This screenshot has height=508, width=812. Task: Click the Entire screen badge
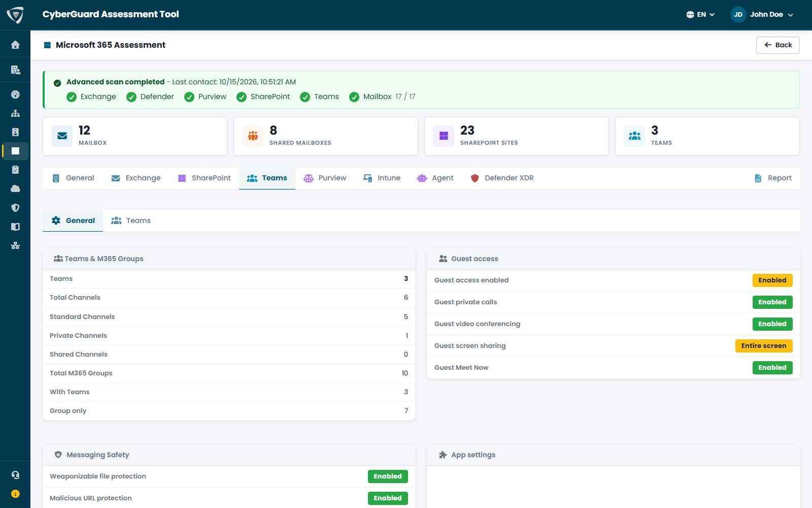pos(764,346)
